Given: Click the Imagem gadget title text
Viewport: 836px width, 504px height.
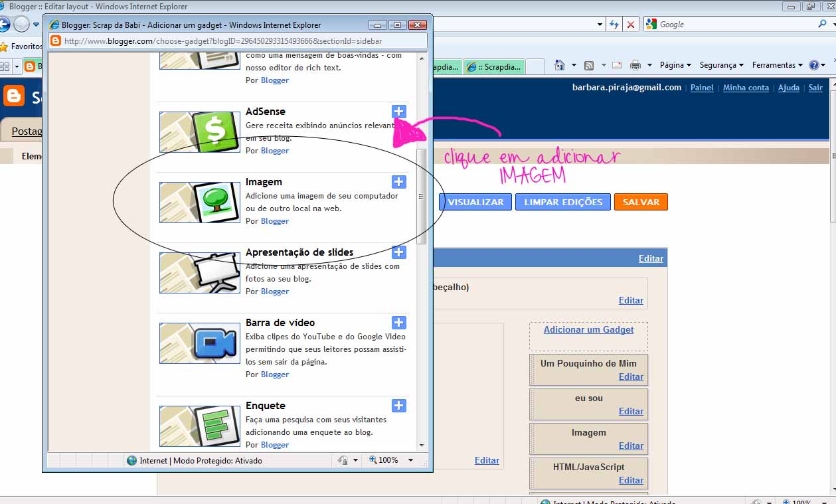Looking at the screenshot, I should pos(264,182).
